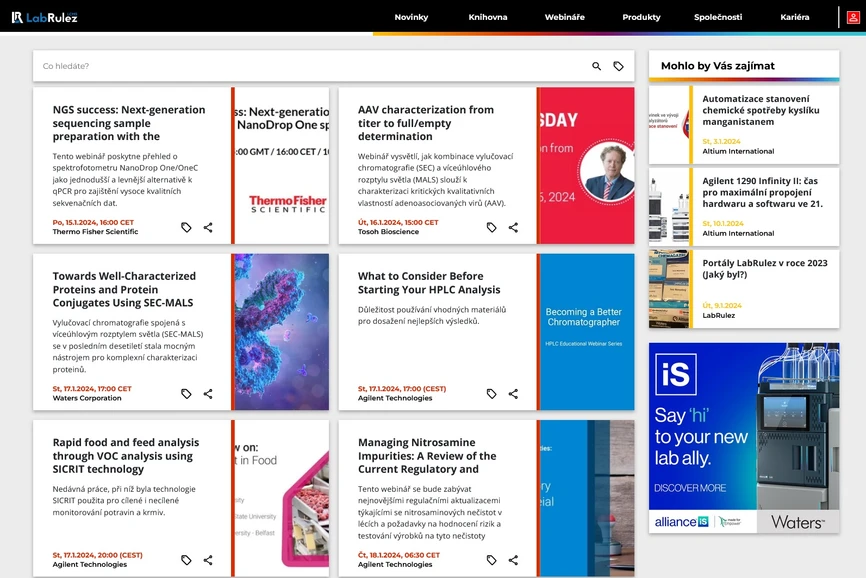866x578 pixels.
Task: Click the tag filter icon in search bar
Action: (619, 66)
